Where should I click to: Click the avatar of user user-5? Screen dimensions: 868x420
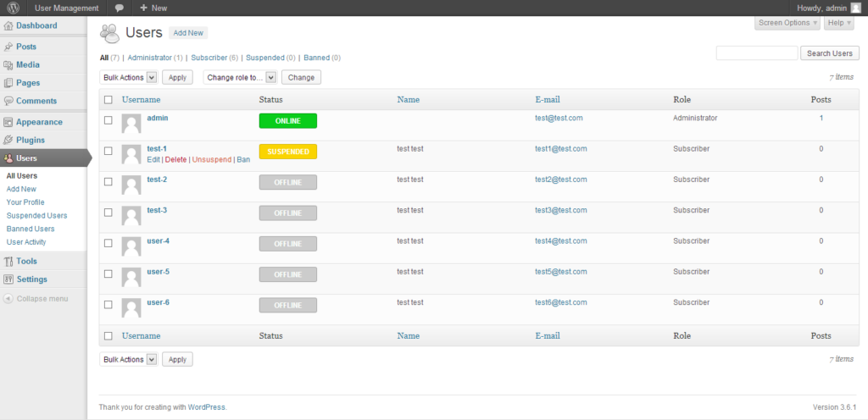131,278
